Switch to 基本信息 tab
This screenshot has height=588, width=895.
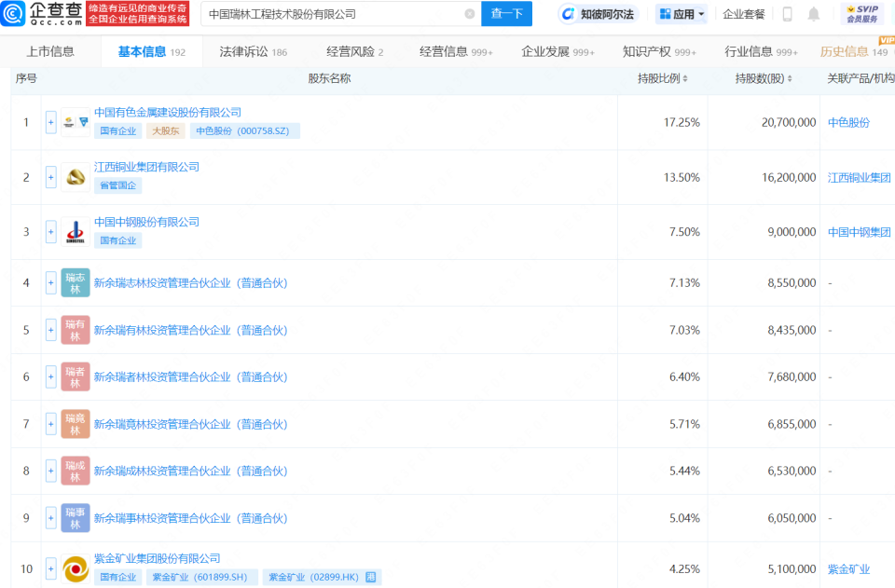[x=151, y=52]
